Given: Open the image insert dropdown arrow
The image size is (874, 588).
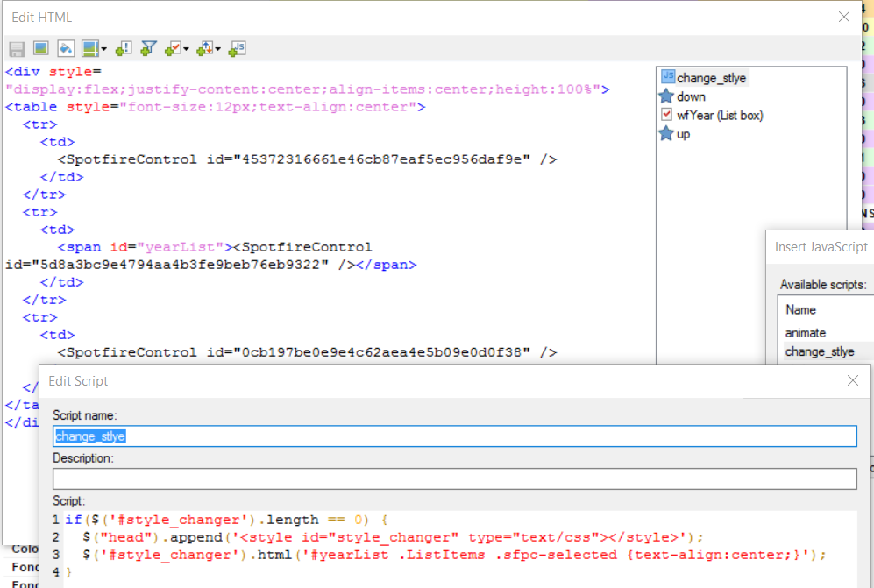Looking at the screenshot, I should (104, 48).
